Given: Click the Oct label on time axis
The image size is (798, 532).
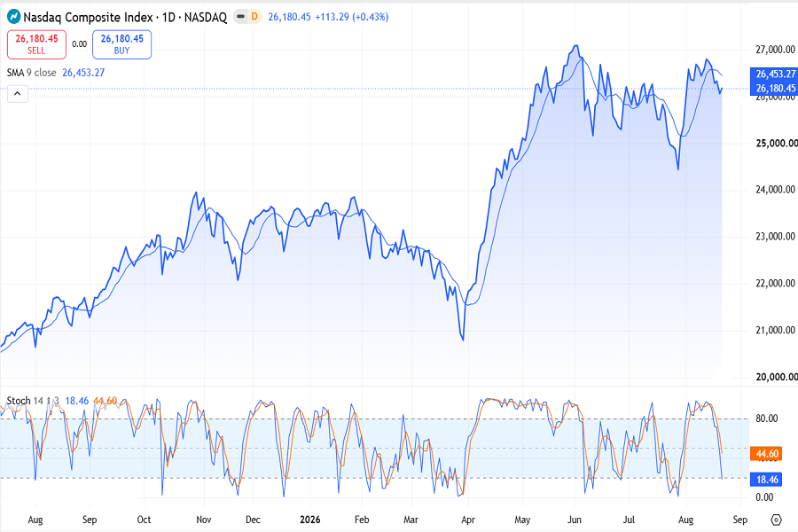Looking at the screenshot, I should (x=144, y=520).
